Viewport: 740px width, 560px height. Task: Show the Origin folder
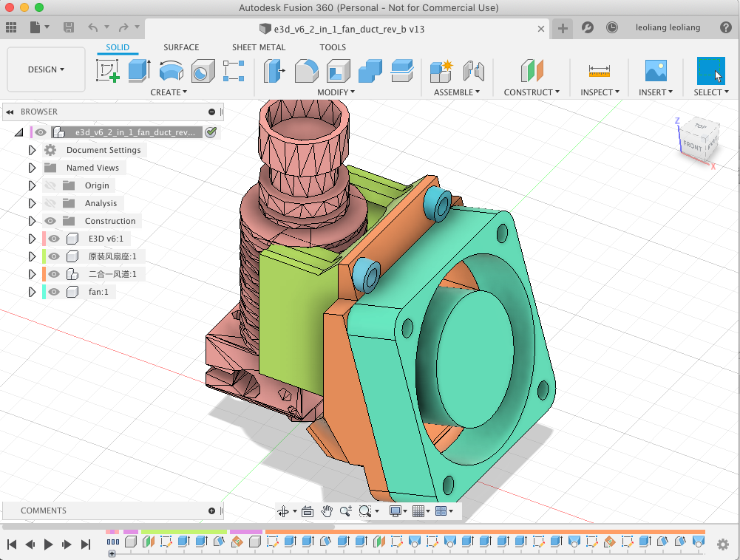[x=50, y=185]
